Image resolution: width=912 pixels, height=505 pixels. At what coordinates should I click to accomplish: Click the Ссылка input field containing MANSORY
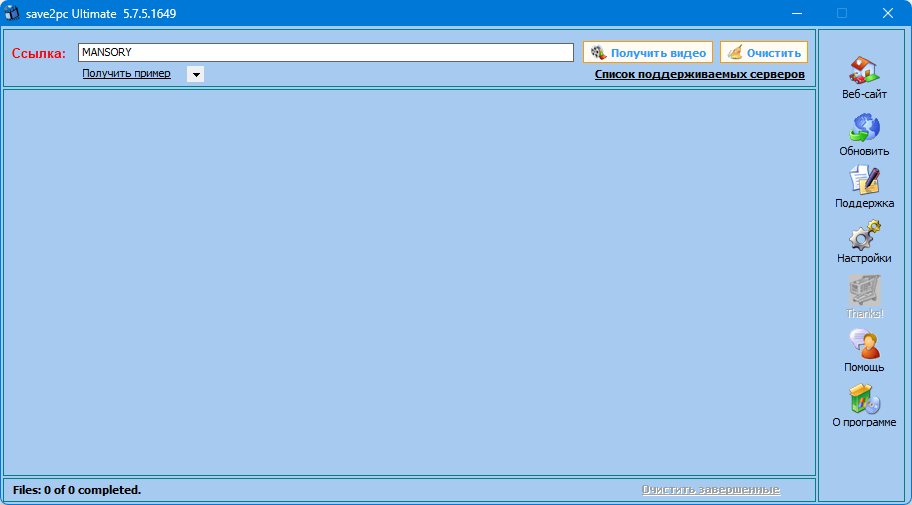coord(326,52)
